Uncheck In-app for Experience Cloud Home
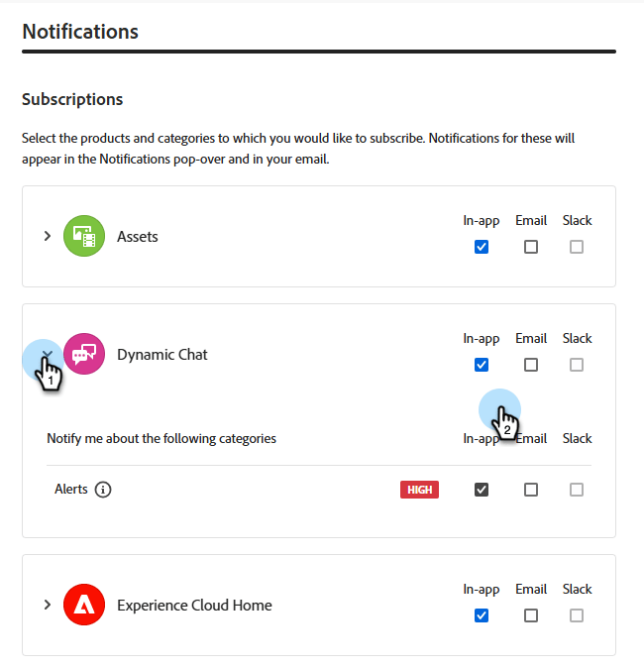The height and width of the screenshot is (669, 644). (482, 615)
